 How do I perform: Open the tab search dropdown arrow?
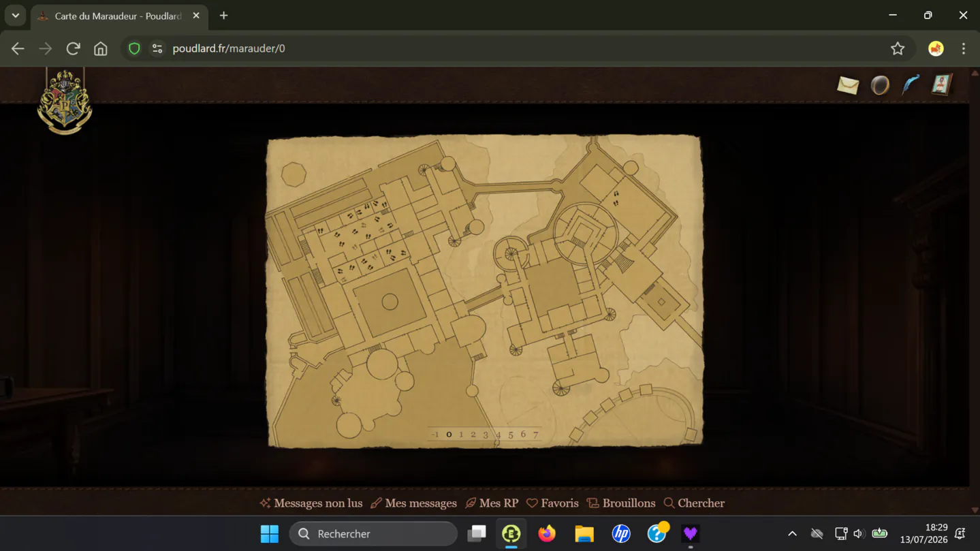tap(15, 16)
